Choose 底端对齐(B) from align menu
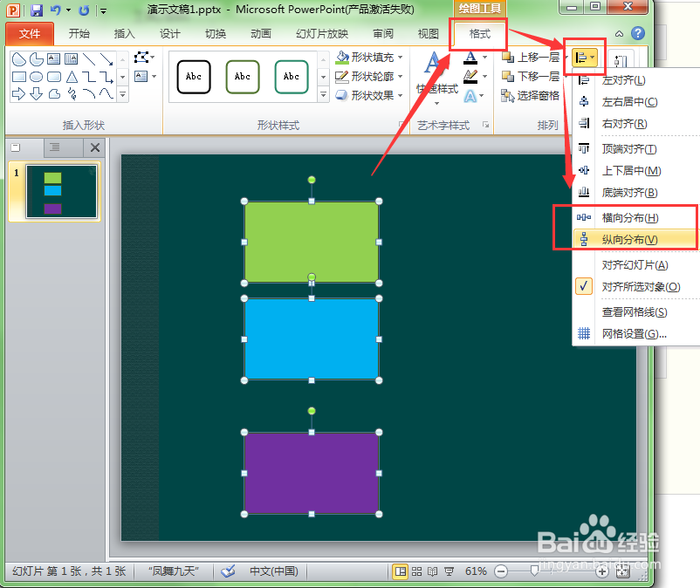The width and height of the screenshot is (700, 588). tap(635, 192)
